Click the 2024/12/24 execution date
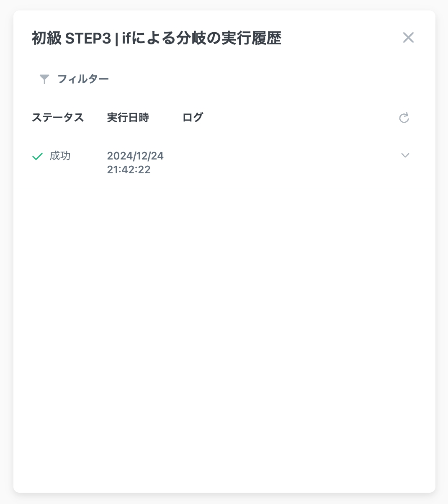Screen dimensions: 448x504 [135, 156]
